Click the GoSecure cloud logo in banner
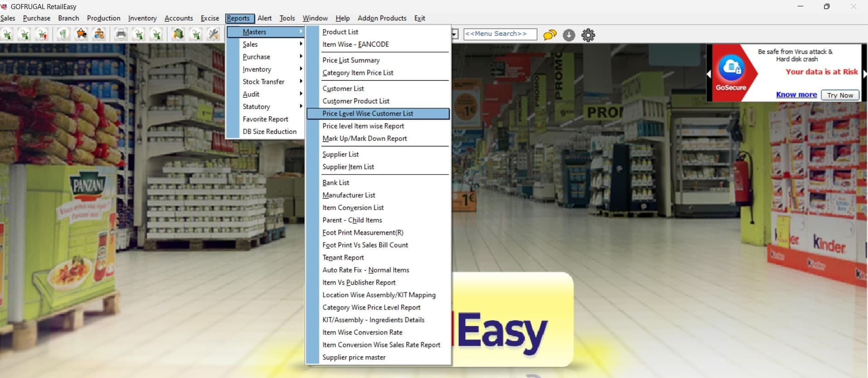The image size is (868, 378). [x=731, y=68]
